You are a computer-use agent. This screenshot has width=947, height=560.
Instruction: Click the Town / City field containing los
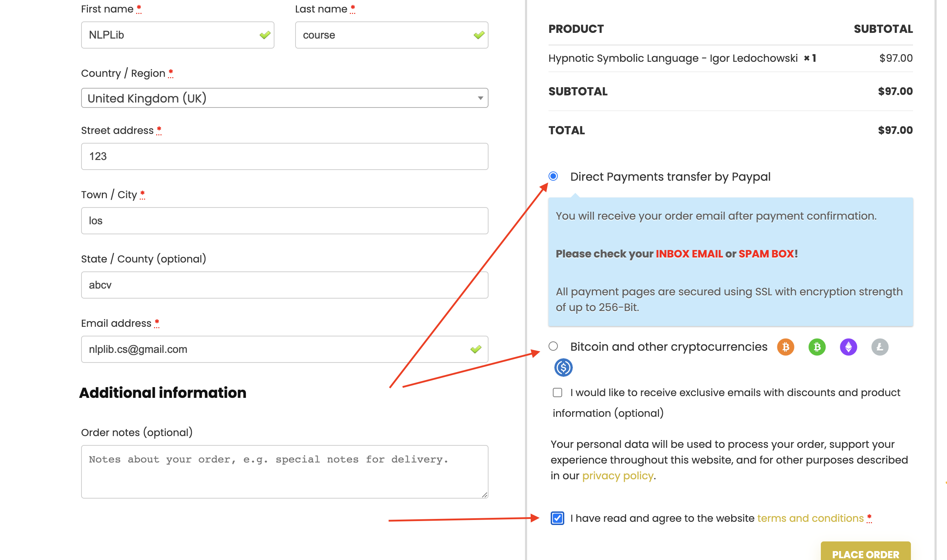click(285, 221)
